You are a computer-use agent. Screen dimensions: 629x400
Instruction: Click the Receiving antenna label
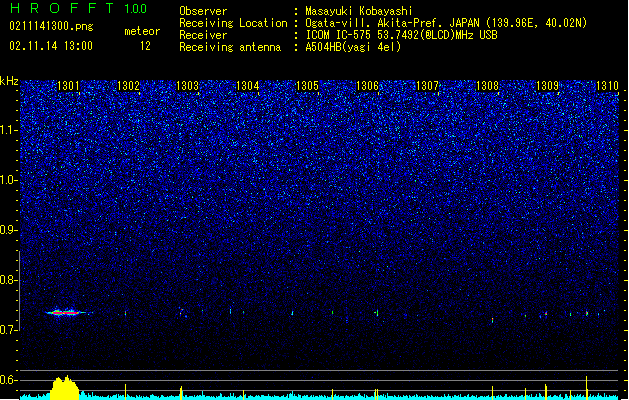230,47
